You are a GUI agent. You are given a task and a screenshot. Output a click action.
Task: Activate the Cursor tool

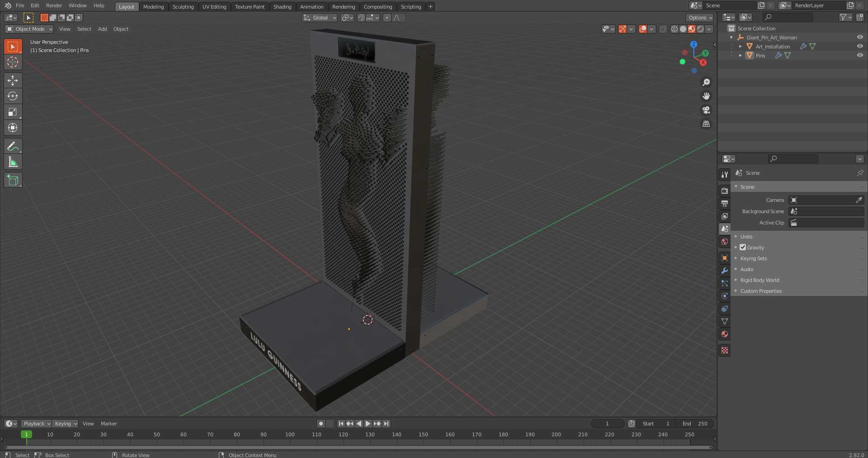[x=13, y=62]
